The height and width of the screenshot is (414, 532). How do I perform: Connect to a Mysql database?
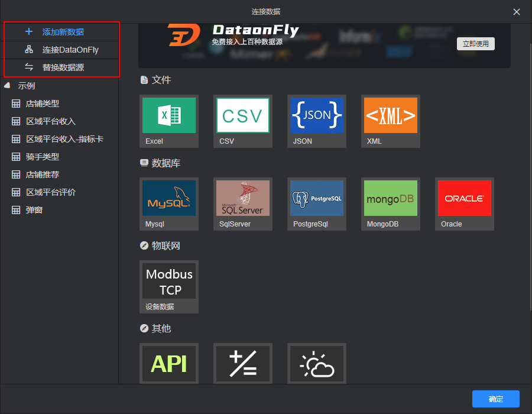169,204
